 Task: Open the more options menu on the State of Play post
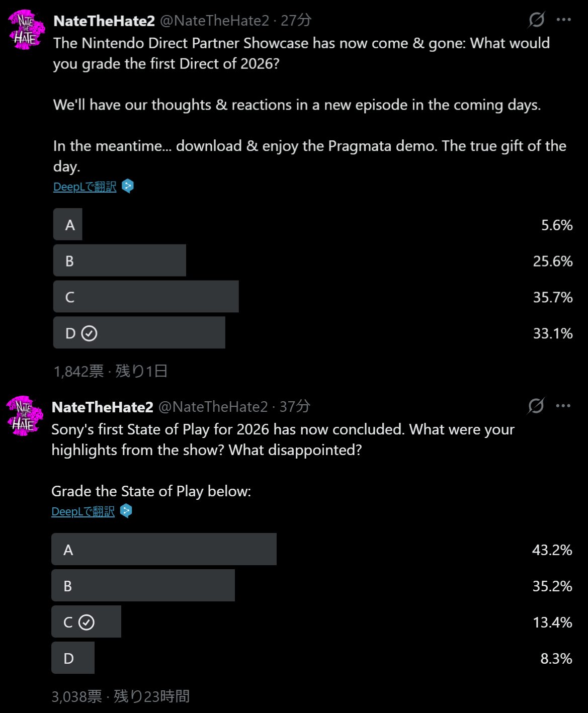(563, 406)
